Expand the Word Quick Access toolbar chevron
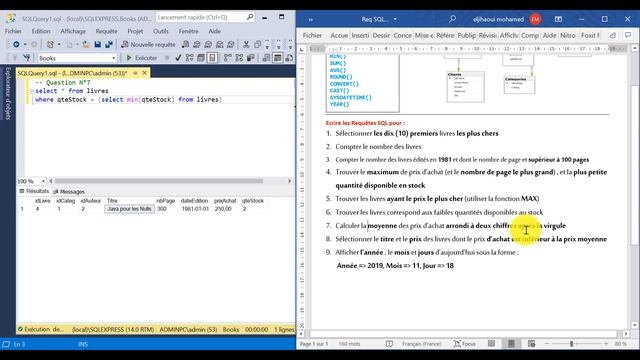This screenshot has height=360, width=640. click(x=311, y=19)
